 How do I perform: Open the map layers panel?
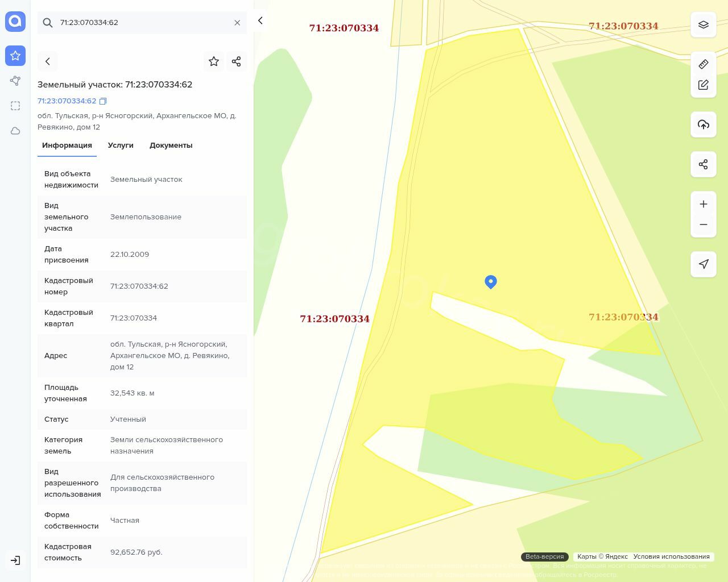tap(703, 24)
